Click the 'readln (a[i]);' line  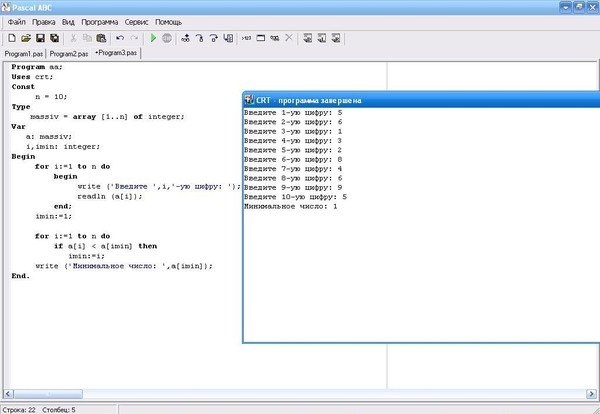[x=109, y=196]
